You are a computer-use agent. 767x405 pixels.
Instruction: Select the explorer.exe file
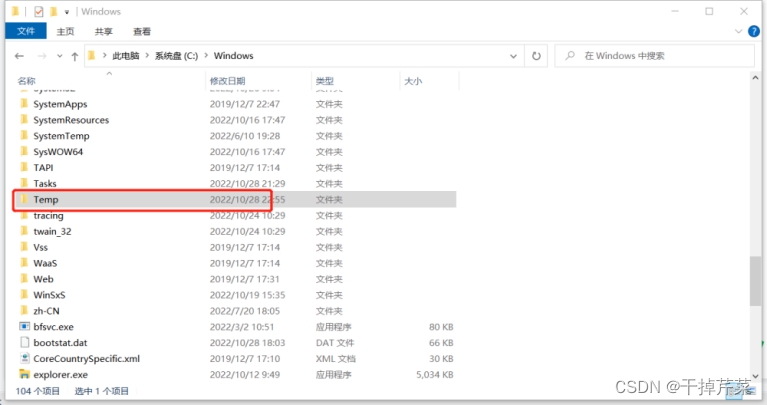coord(61,375)
